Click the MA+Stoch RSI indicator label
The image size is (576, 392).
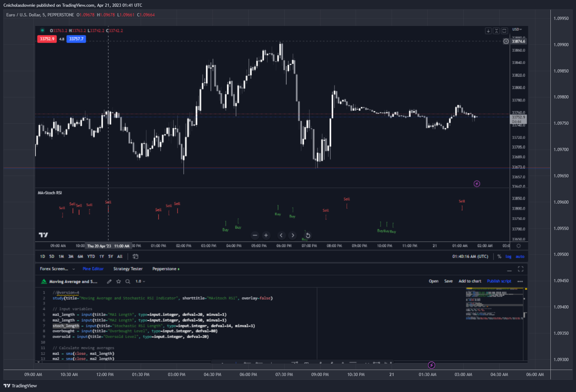click(x=50, y=193)
